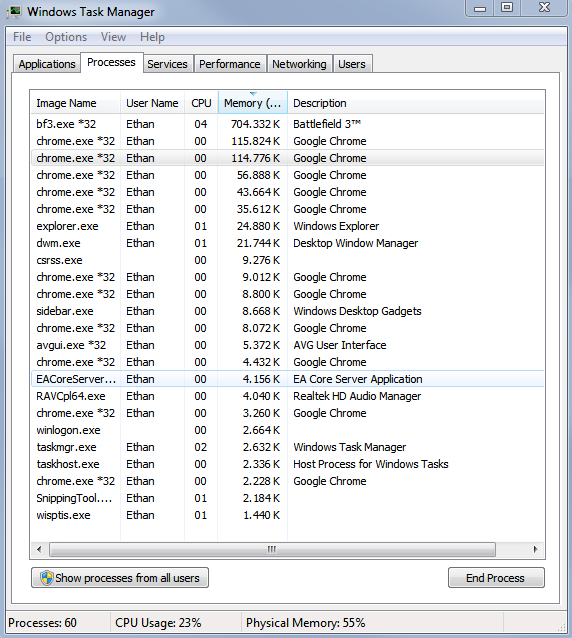The image size is (572, 638).
Task: Click Windows Desktop Gadgets description
Action: [x=357, y=311]
